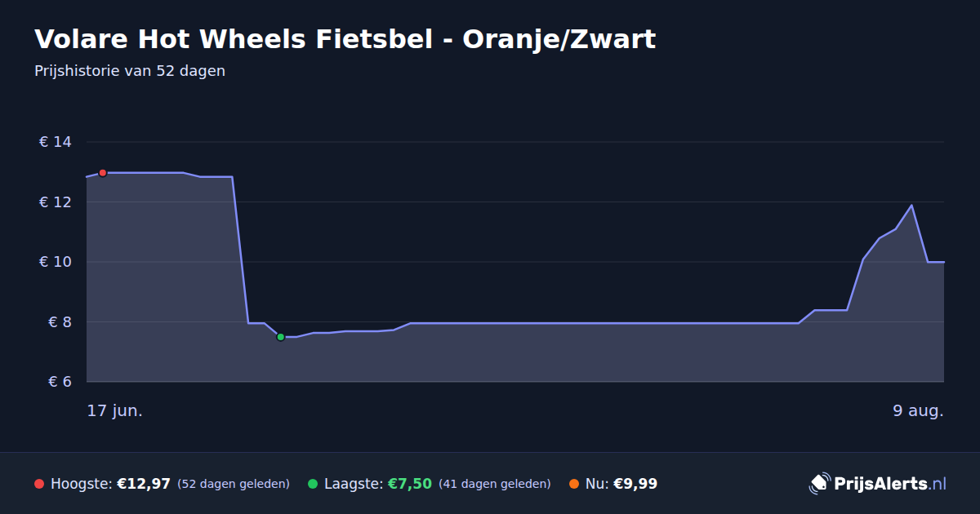
Task: Click the Prijshistorie van 52 dagen subtitle
Action: point(130,71)
